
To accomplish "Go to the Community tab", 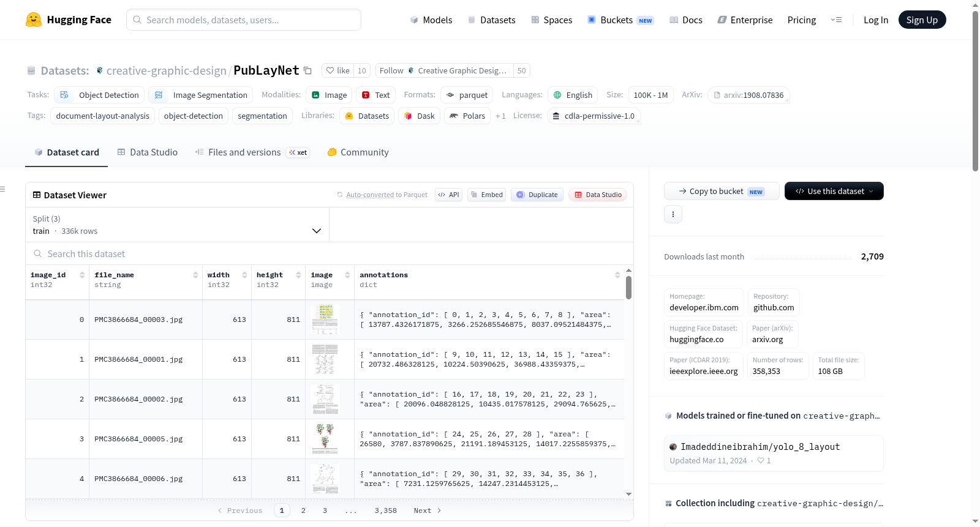I will click(x=358, y=152).
